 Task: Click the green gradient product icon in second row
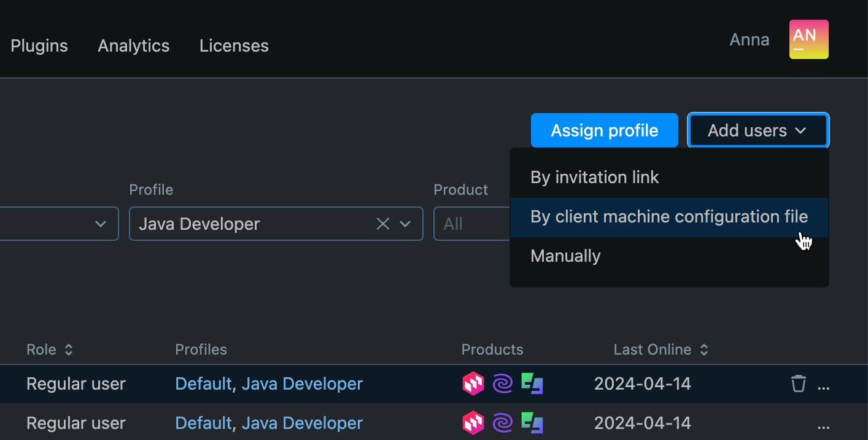click(x=532, y=423)
